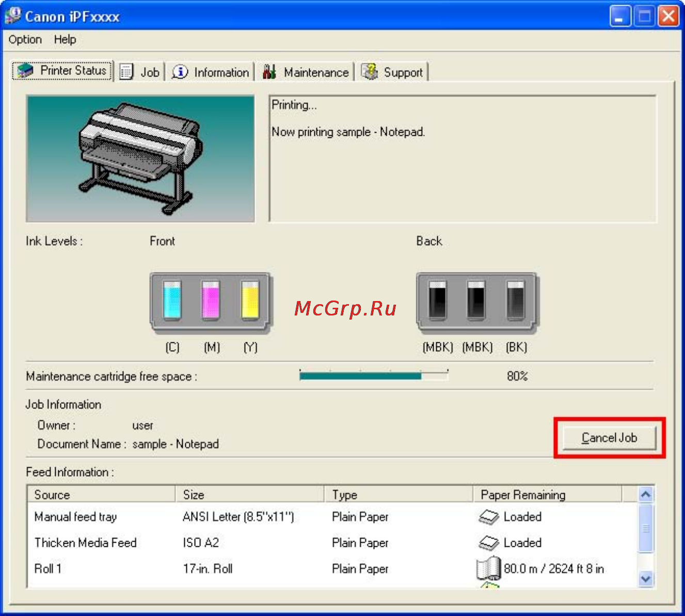Viewport: 685px width, 616px height.
Task: Click the Cancel Job button
Action: 609,438
